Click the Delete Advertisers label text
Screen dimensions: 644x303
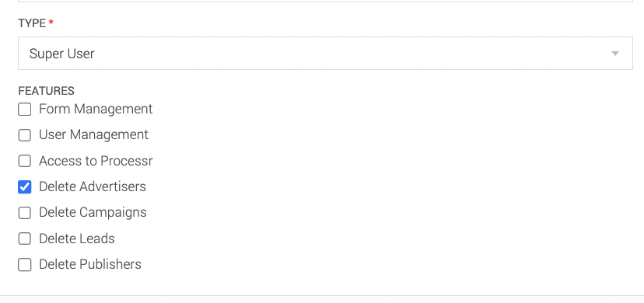pyautogui.click(x=93, y=186)
